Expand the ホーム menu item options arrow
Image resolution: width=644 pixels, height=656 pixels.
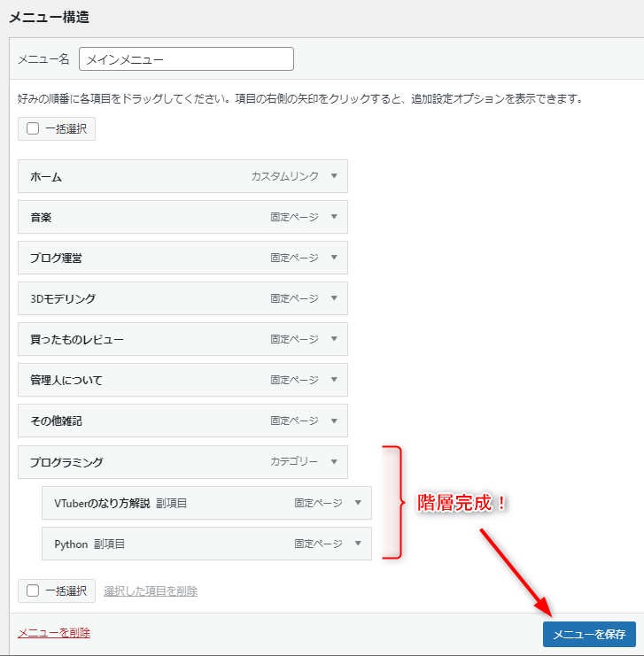(334, 176)
